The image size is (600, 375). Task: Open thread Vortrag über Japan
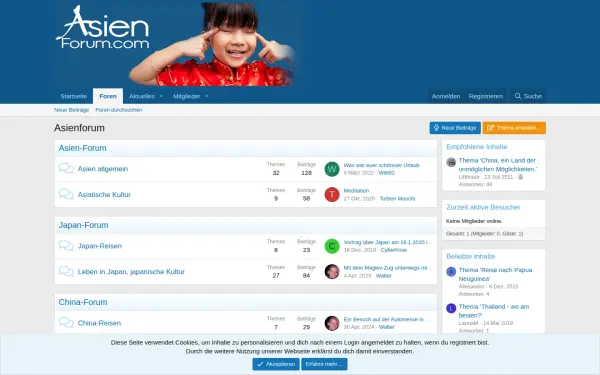point(388,242)
